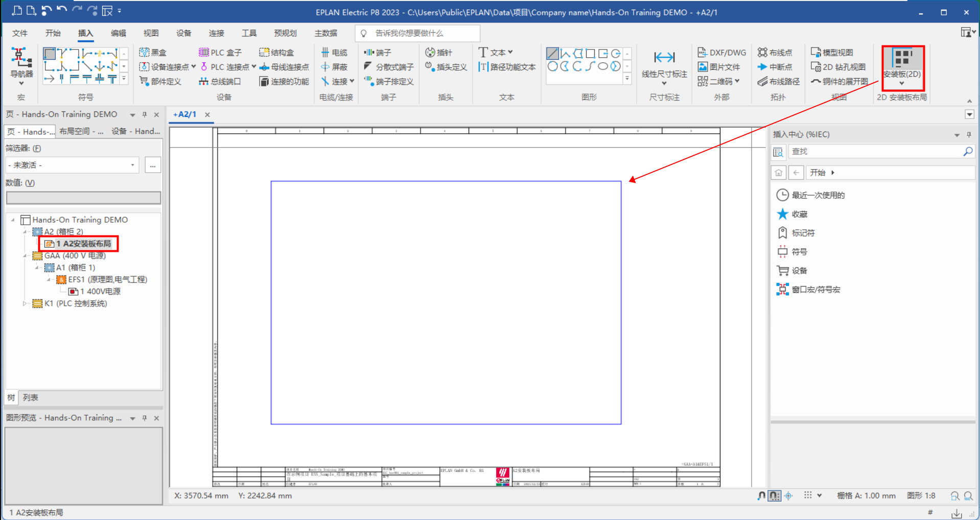Insert a 黑盒 black box
980x520 pixels.
click(153, 53)
